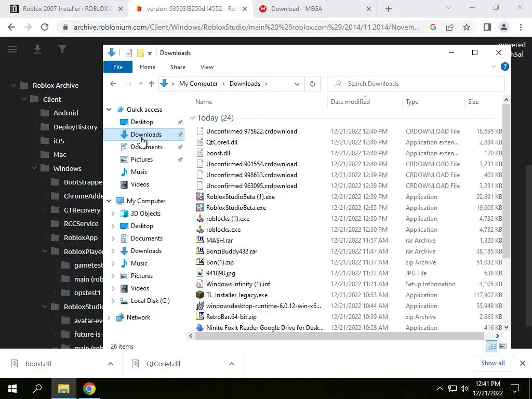This screenshot has width=532, height=399.
Task: Click the filter funnel icon on archive page
Action: 62,49
